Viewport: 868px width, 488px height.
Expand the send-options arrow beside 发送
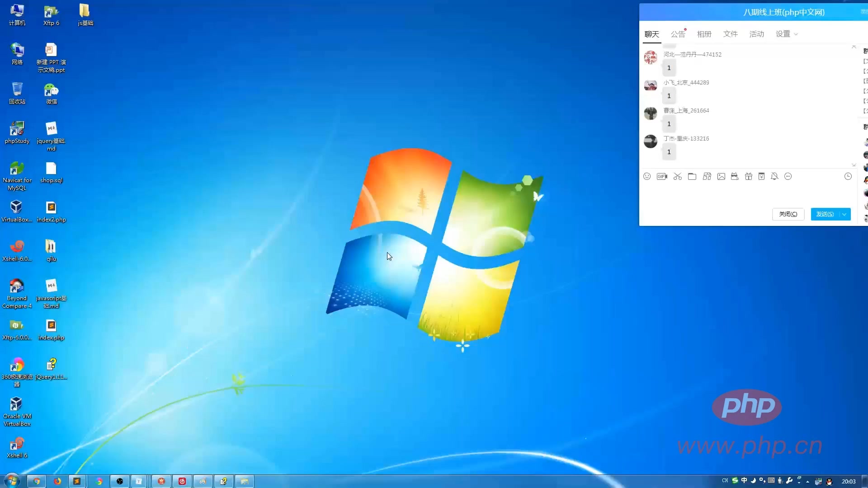click(x=844, y=214)
